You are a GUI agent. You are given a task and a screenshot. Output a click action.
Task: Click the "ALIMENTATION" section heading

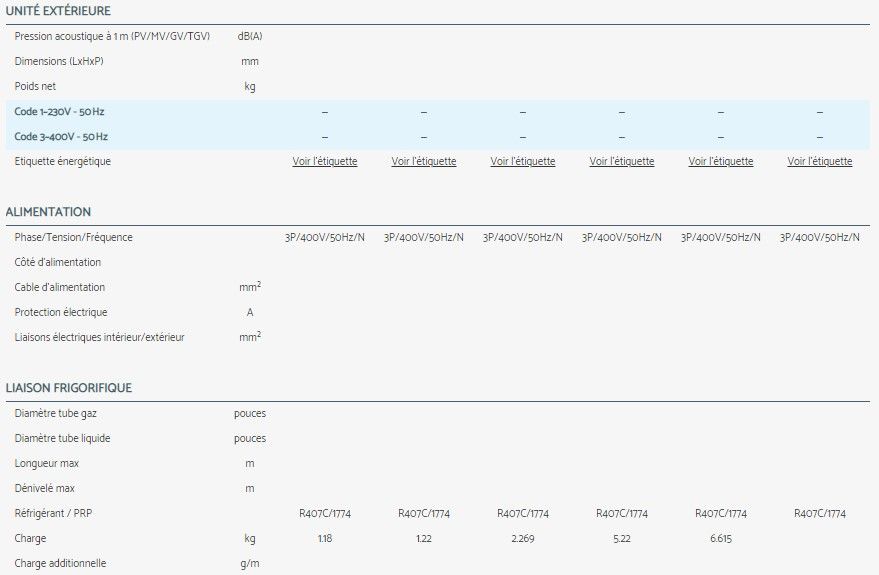point(48,212)
